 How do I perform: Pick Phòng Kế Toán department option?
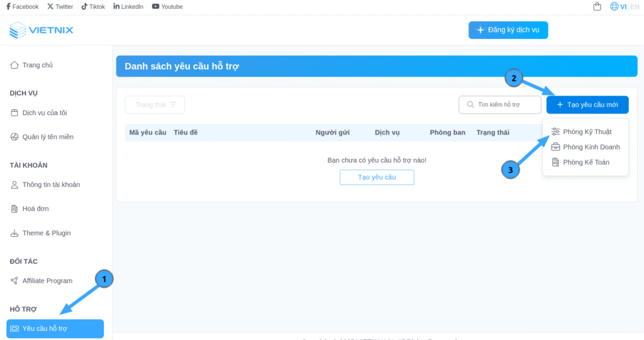coord(586,162)
